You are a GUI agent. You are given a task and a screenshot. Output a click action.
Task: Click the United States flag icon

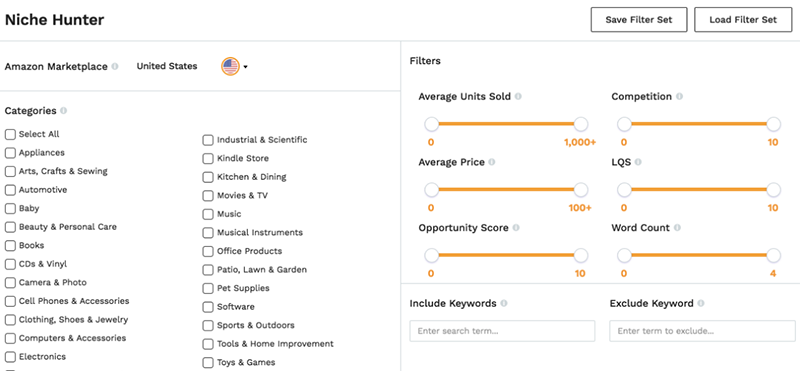tap(230, 66)
